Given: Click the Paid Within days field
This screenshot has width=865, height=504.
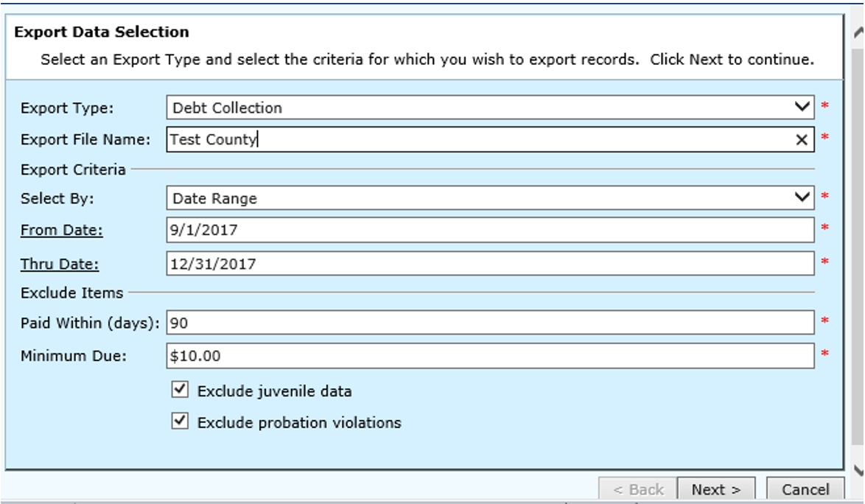Looking at the screenshot, I should (x=491, y=323).
